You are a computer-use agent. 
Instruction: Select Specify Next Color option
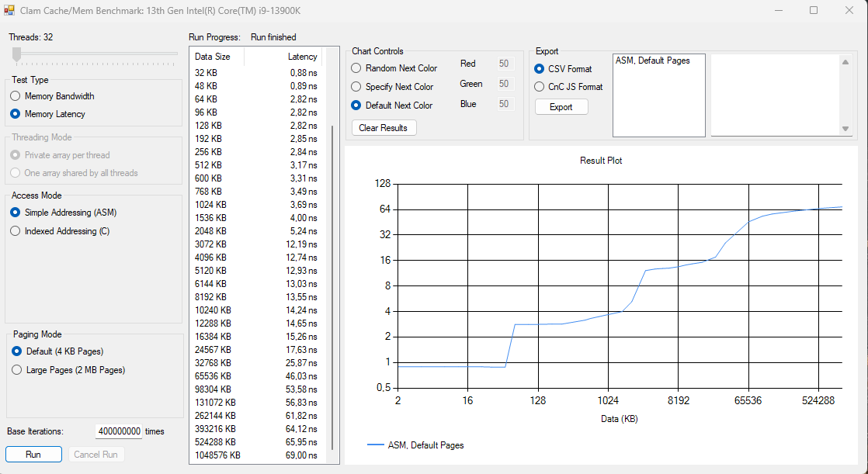coord(393,87)
